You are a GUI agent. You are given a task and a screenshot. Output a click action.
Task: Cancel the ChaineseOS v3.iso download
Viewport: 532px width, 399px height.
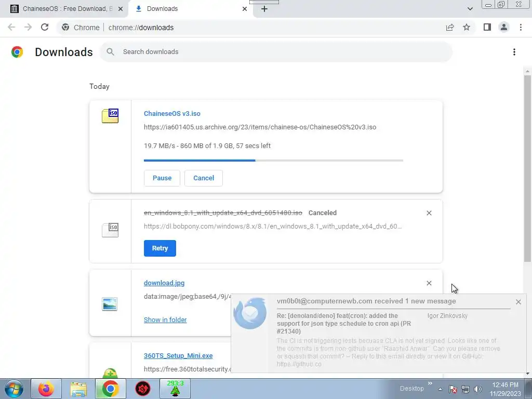(204, 178)
